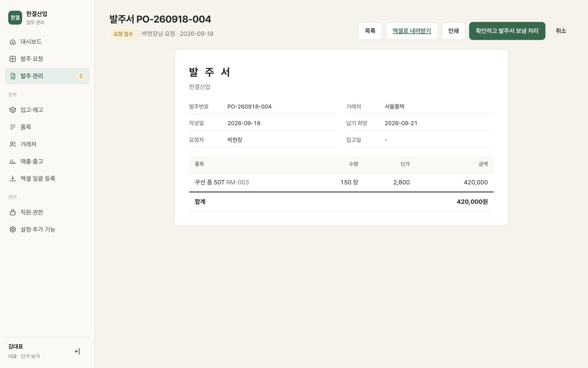Click the 목록 button
This screenshot has width=588, height=368.
(370, 31)
